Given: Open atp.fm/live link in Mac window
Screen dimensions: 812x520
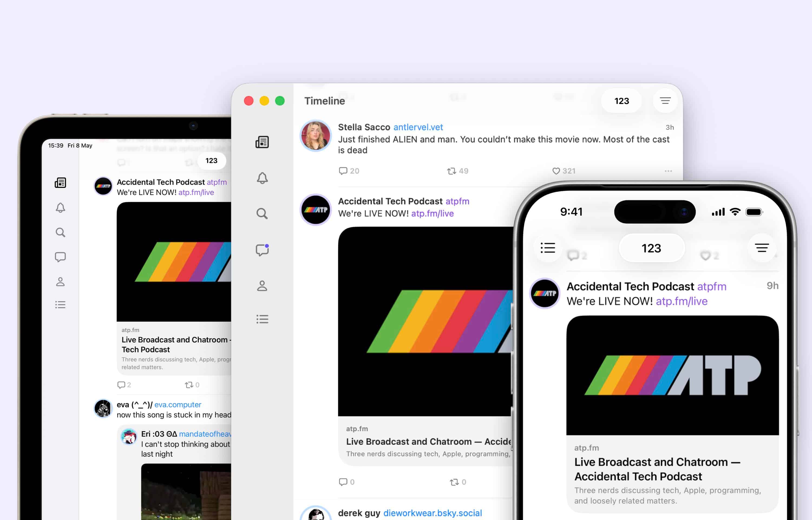Looking at the screenshot, I should tap(433, 213).
